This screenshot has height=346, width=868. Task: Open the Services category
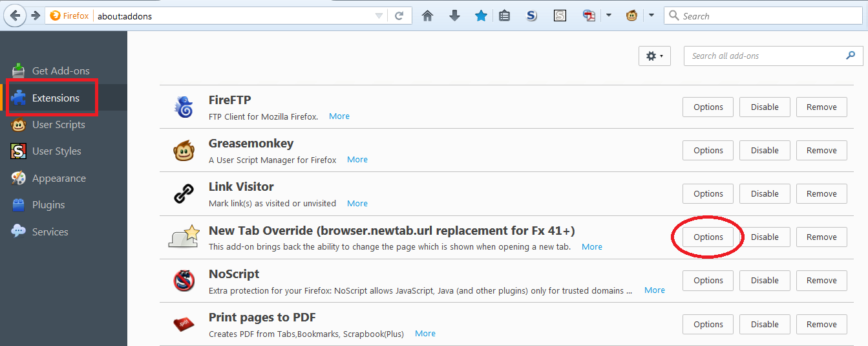[x=50, y=232]
